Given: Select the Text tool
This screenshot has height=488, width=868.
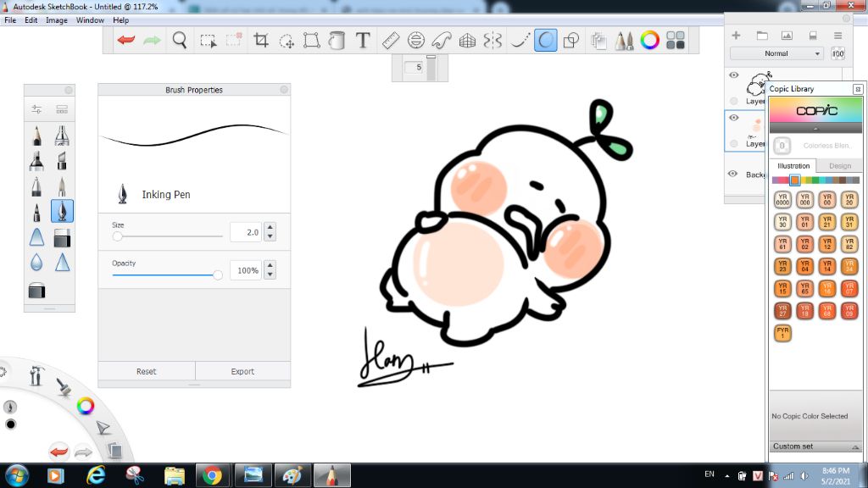Looking at the screenshot, I should 363,40.
